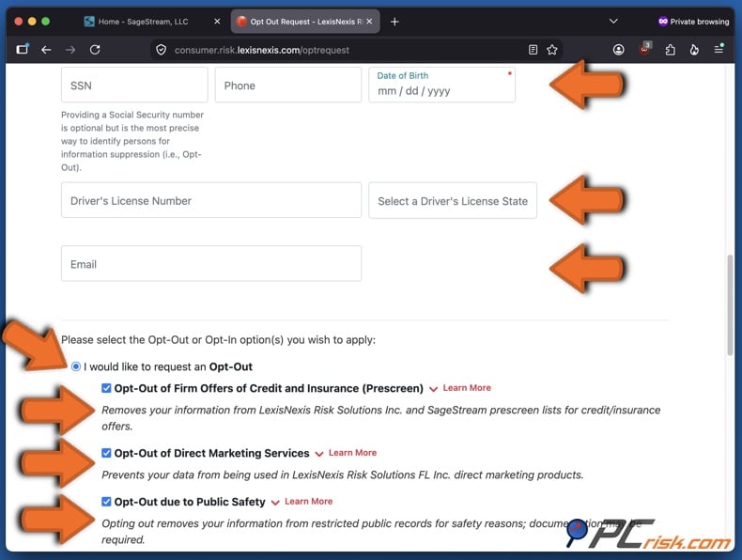Close the Home - SageStream tab
The width and height of the screenshot is (742, 560).
tap(217, 22)
